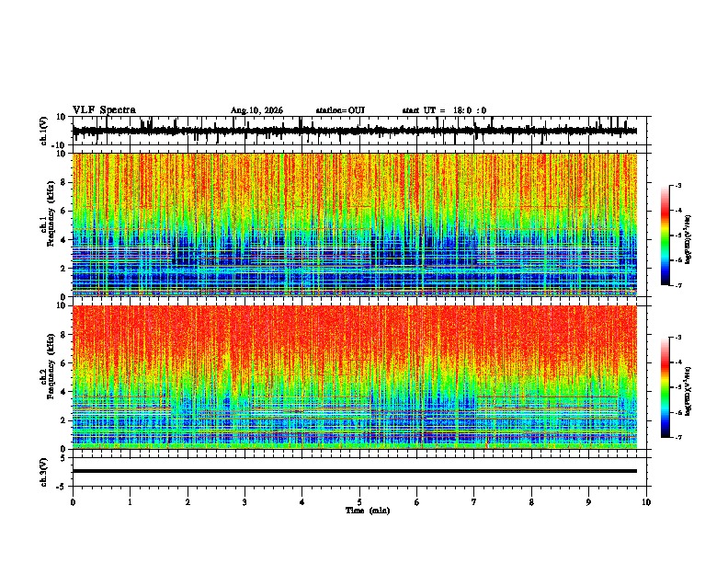Viewport: 728px width, 563px height.
Task: Click the time axis tick label "6"
Action: click(417, 502)
